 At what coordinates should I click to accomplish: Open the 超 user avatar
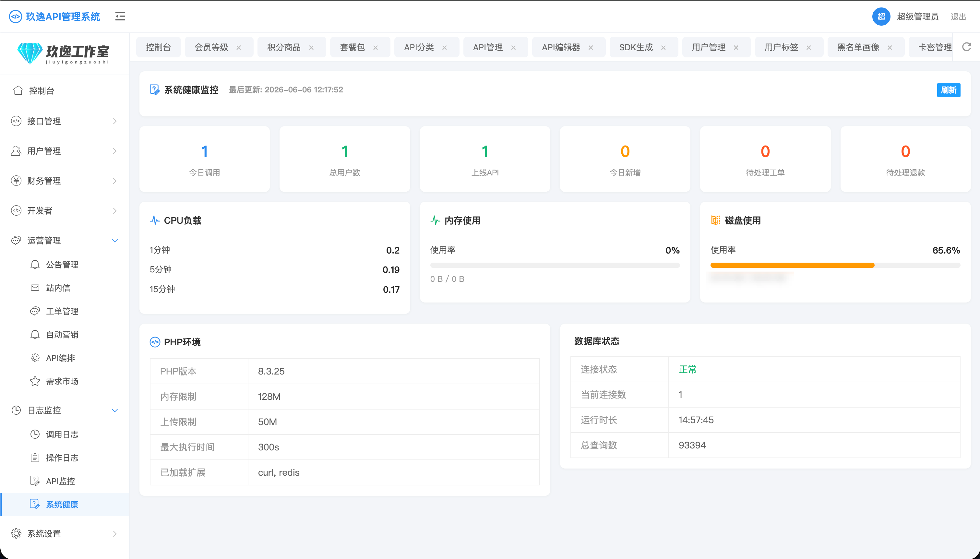(881, 17)
